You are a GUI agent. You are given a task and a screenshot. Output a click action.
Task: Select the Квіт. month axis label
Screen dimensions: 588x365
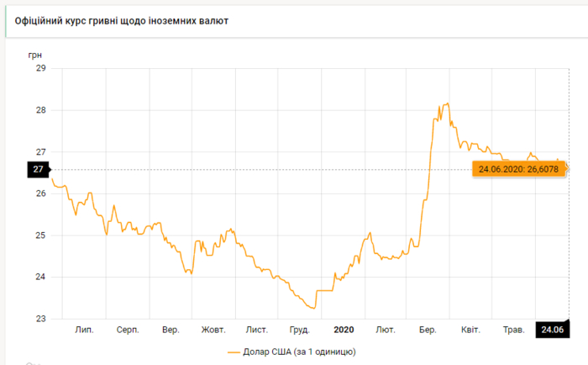[x=470, y=330]
